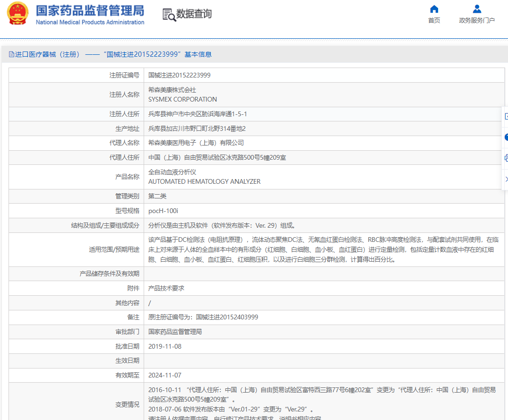Click agent address 冰克路500号5幢209室 value
508x420 pixels.
[217, 157]
